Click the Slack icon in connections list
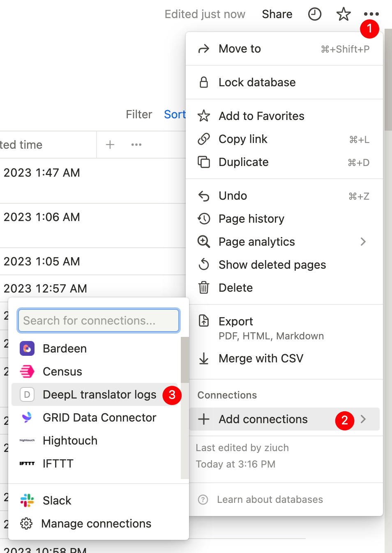This screenshot has height=553, width=392. click(x=27, y=500)
